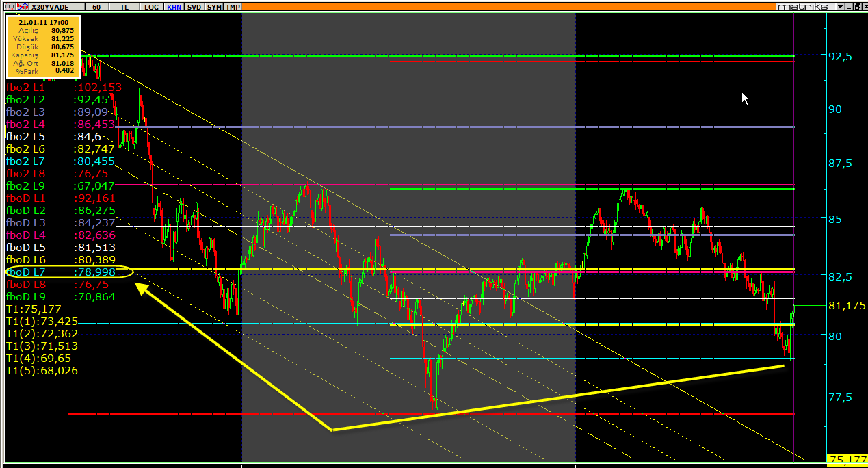Click the yellow OHLC data info box
Image resolution: width=868 pixels, height=468 pixels.
(42, 46)
